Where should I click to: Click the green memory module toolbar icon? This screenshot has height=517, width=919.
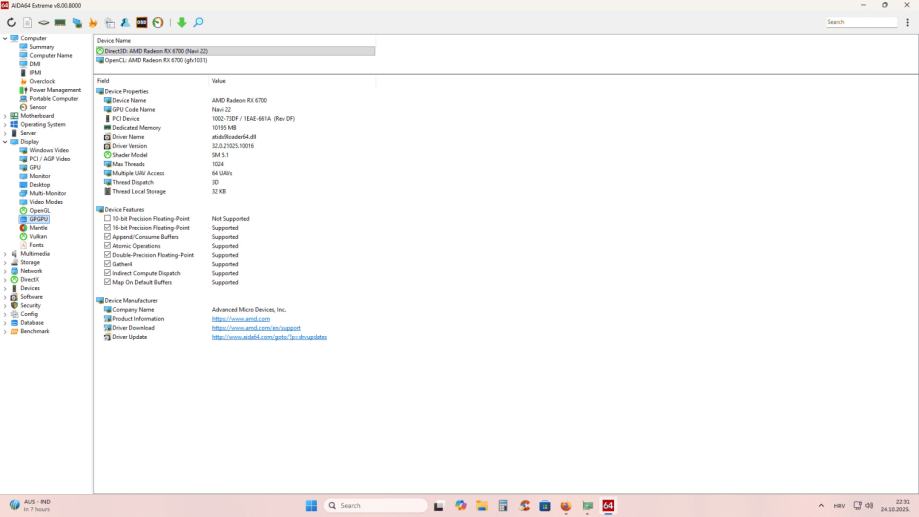pos(60,22)
